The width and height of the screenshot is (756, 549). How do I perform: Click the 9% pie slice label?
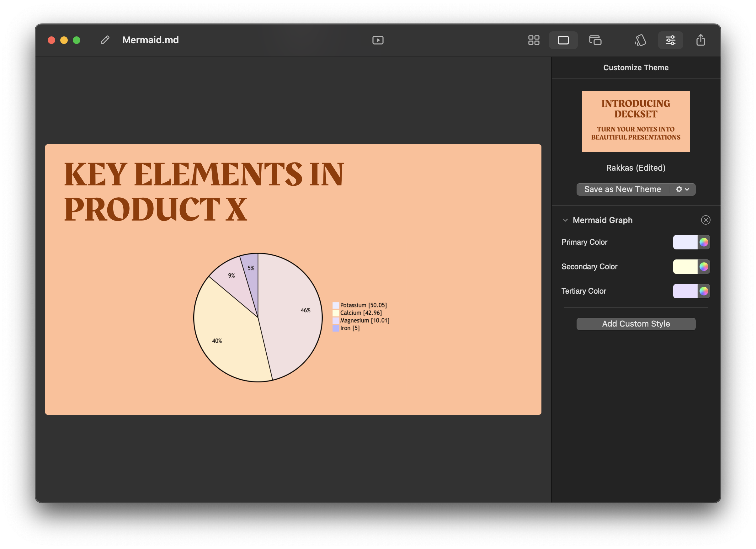(231, 276)
